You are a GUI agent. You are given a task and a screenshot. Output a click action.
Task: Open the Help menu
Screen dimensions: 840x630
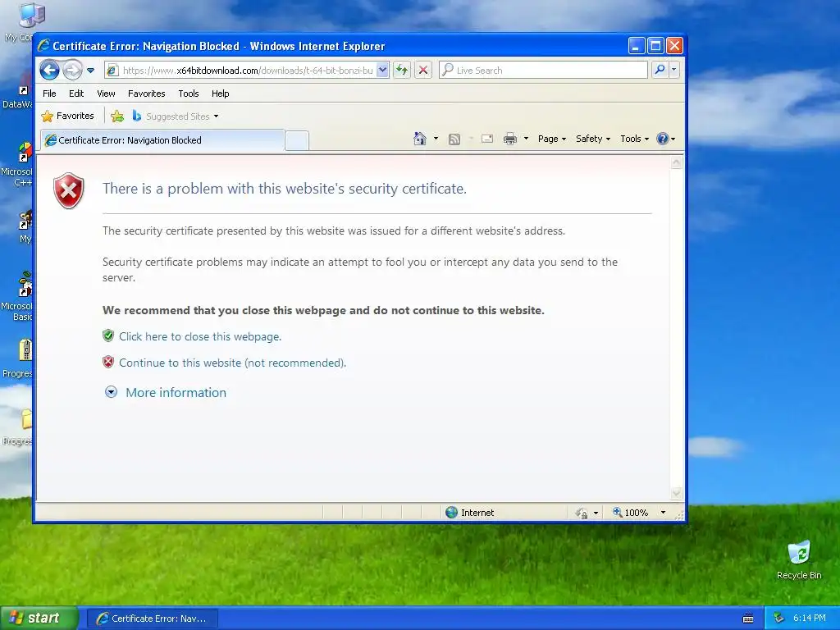coord(220,94)
